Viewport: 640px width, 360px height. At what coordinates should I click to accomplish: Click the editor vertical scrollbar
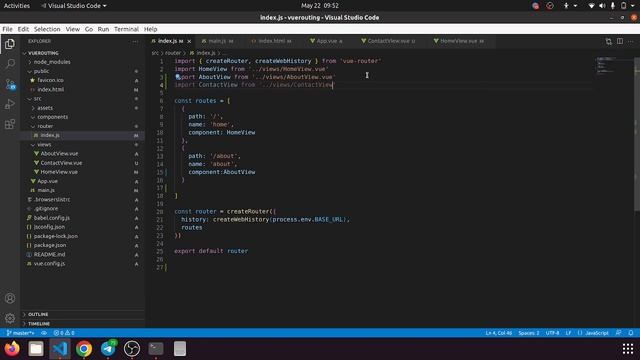pos(637,135)
